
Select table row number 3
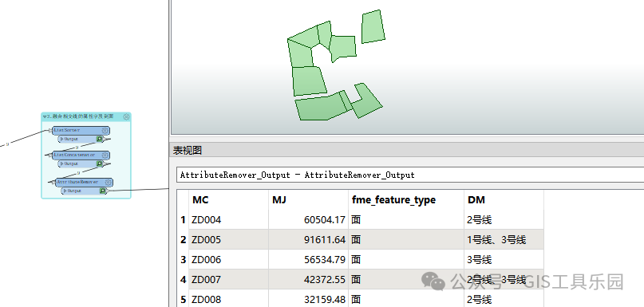[183, 260]
